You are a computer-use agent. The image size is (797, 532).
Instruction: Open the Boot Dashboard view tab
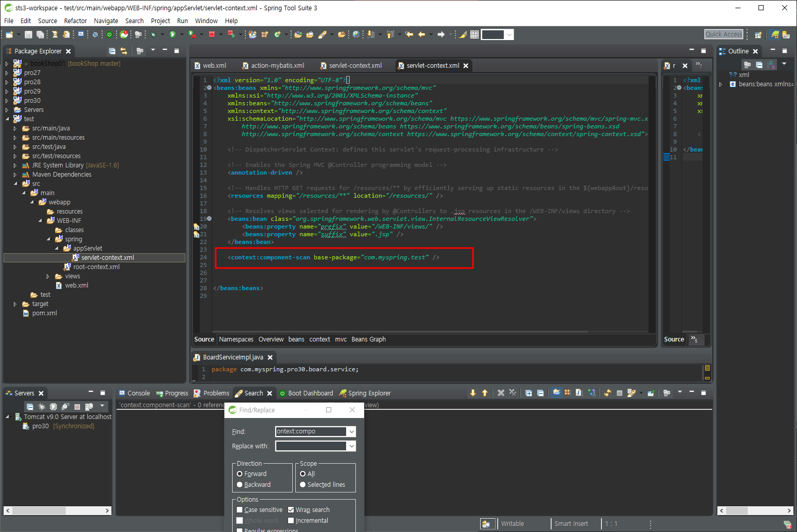pos(307,393)
